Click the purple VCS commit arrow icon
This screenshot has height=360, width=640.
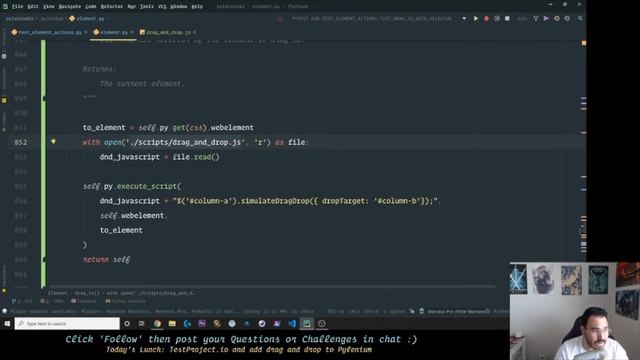pyautogui.click(x=546, y=18)
